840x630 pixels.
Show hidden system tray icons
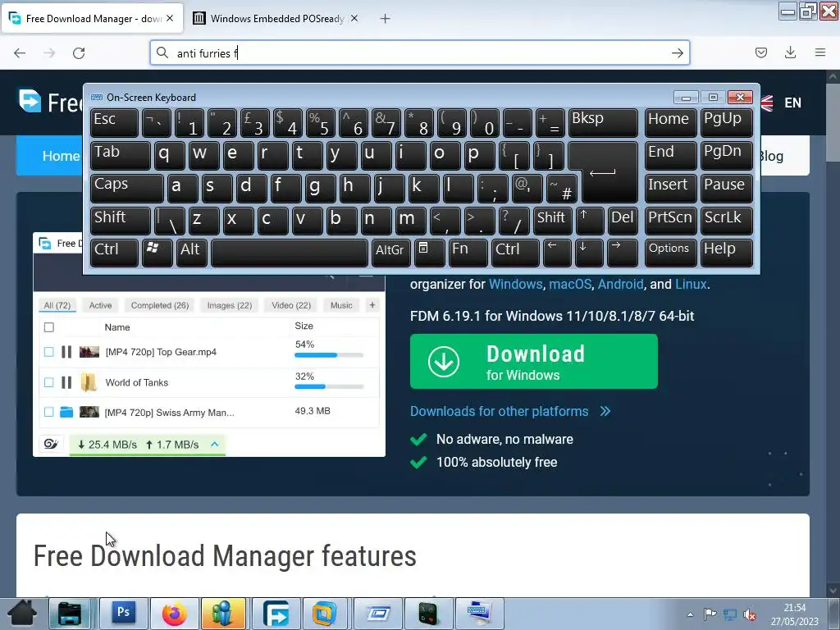tap(690, 614)
